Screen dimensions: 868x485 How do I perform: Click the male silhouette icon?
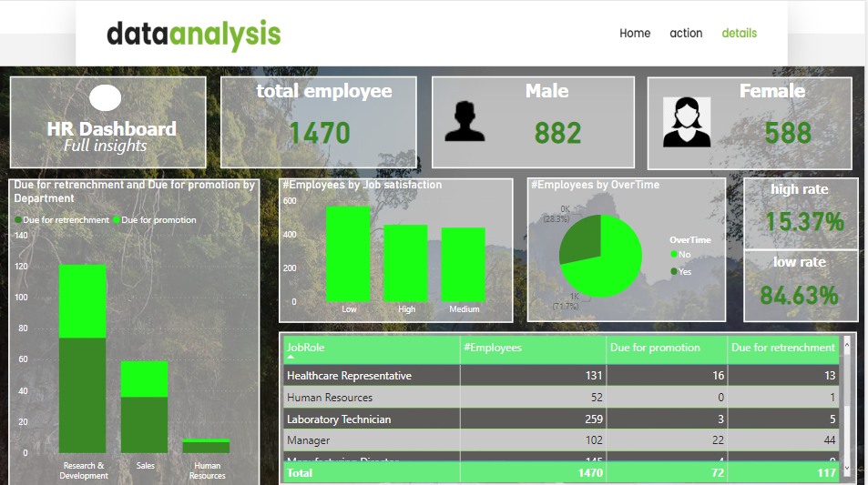pyautogui.click(x=466, y=122)
